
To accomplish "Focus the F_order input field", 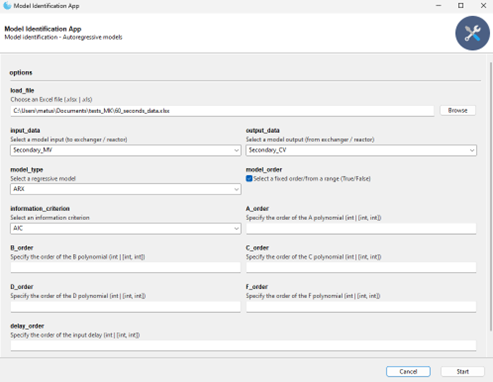I will (x=361, y=307).
